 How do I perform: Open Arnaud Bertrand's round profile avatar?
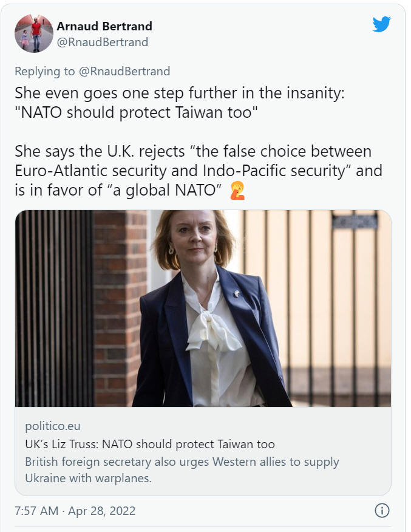34,33
